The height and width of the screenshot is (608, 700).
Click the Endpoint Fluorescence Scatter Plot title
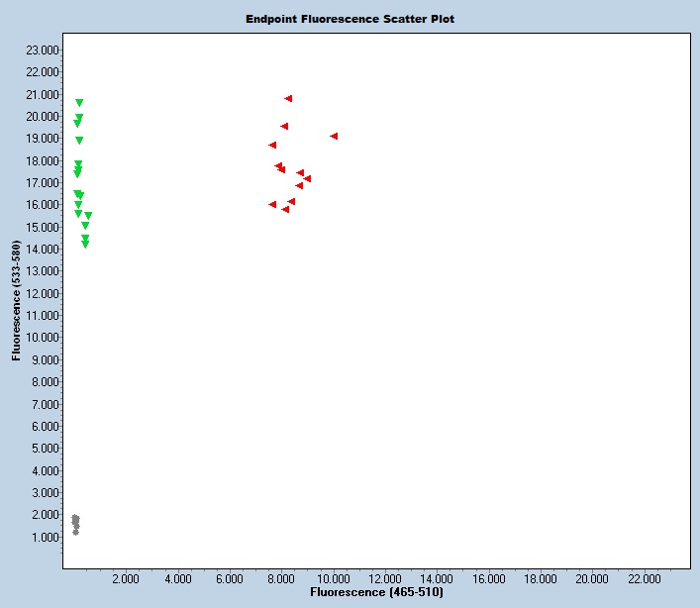tap(350, 19)
